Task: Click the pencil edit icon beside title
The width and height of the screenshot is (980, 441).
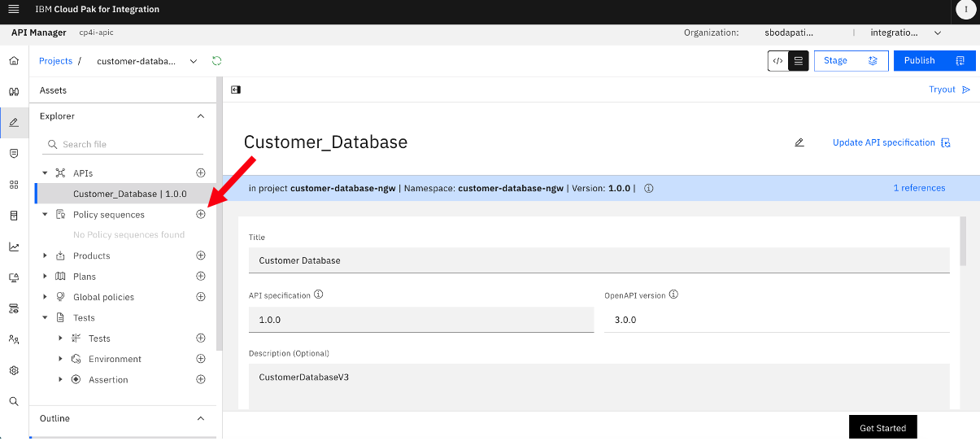Action: (799, 142)
